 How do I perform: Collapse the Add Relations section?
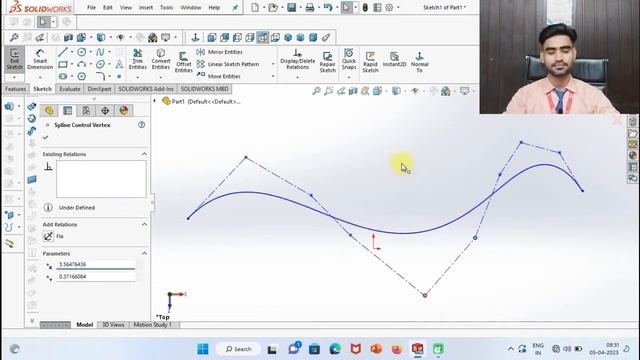tap(144, 224)
